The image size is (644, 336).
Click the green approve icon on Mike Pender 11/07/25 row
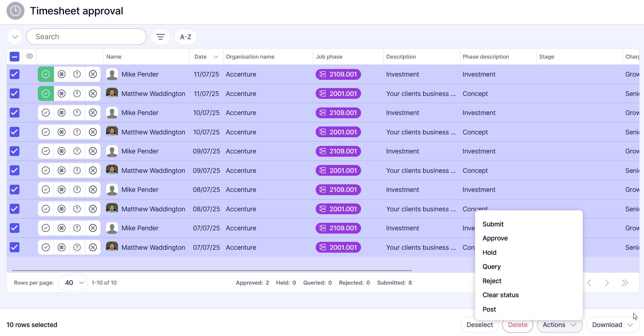tap(46, 74)
